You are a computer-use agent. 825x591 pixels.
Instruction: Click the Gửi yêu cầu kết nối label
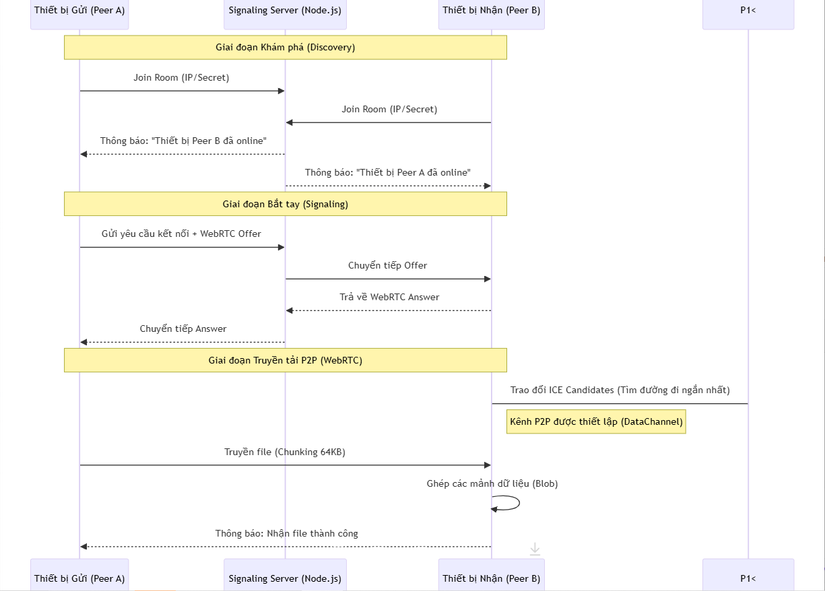(x=181, y=234)
